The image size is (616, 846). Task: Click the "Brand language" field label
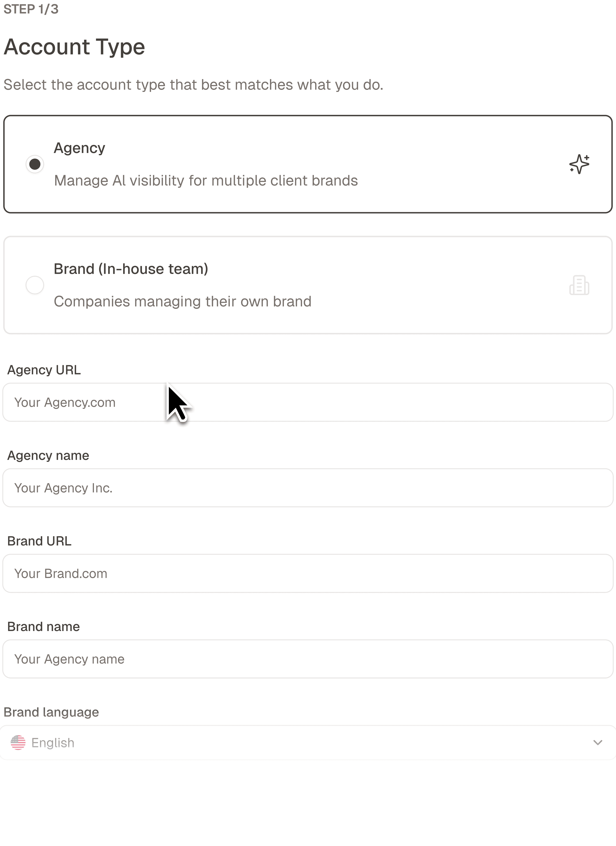(x=51, y=712)
